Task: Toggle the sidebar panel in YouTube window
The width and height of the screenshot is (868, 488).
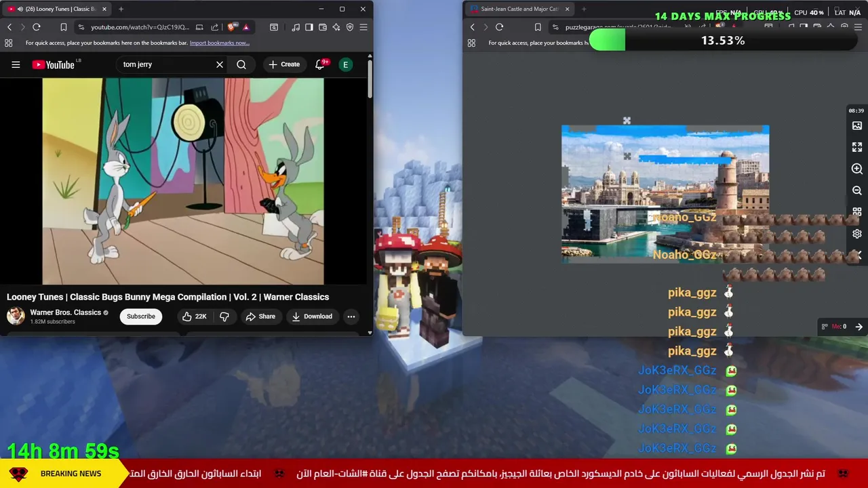Action: [x=309, y=27]
